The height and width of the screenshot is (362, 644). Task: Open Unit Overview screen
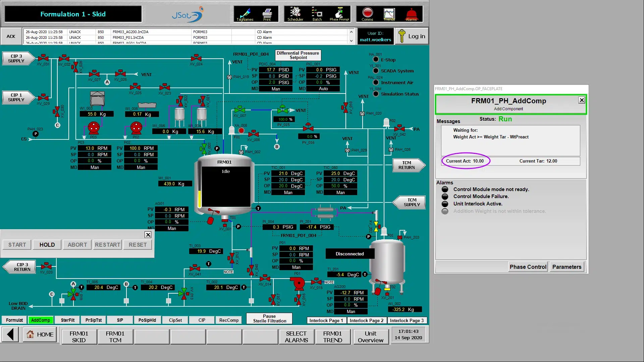[370, 337]
